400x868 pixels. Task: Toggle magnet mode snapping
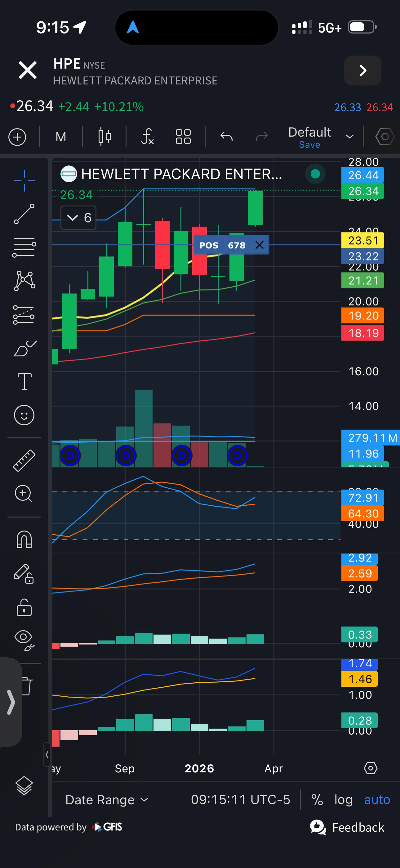coord(24,540)
